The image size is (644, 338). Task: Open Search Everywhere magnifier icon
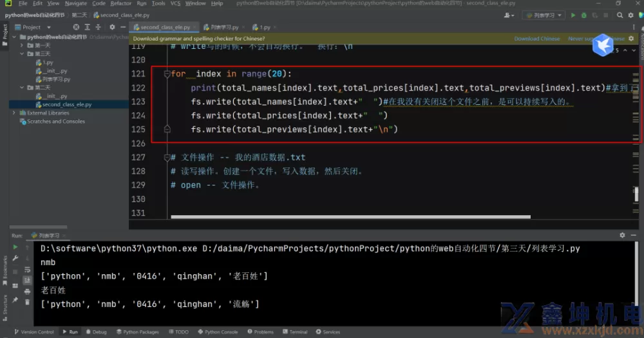coord(620,15)
